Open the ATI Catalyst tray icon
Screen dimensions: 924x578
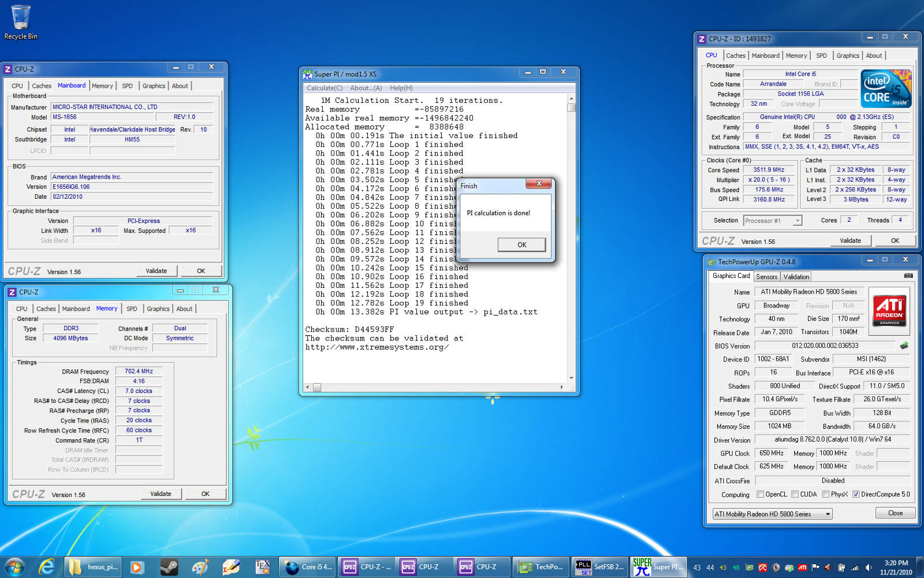(x=802, y=568)
